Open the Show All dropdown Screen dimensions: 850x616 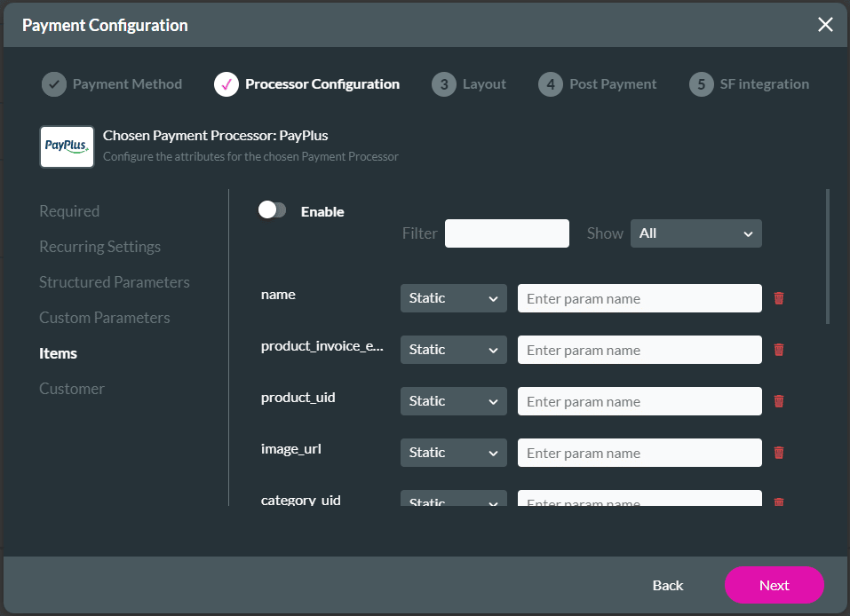click(x=695, y=233)
